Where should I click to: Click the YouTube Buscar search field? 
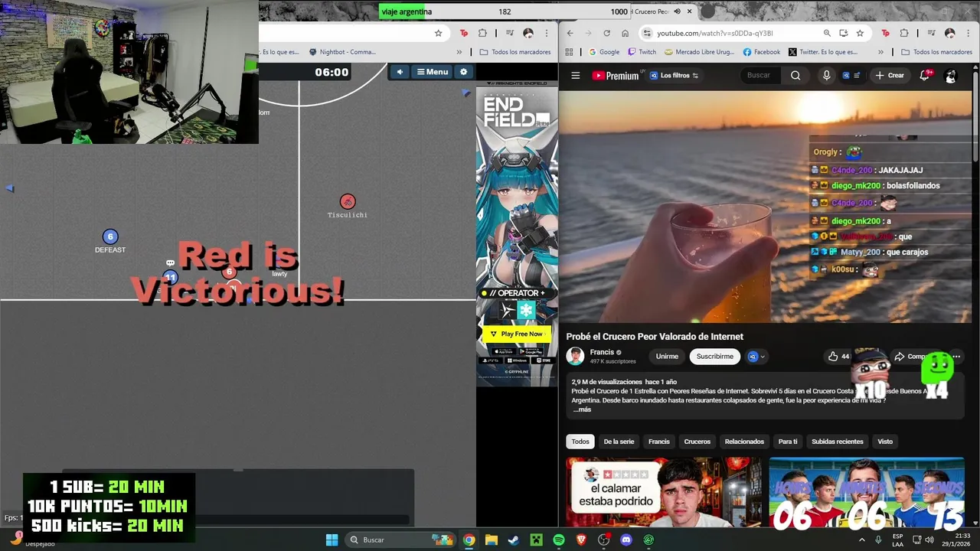coord(760,75)
